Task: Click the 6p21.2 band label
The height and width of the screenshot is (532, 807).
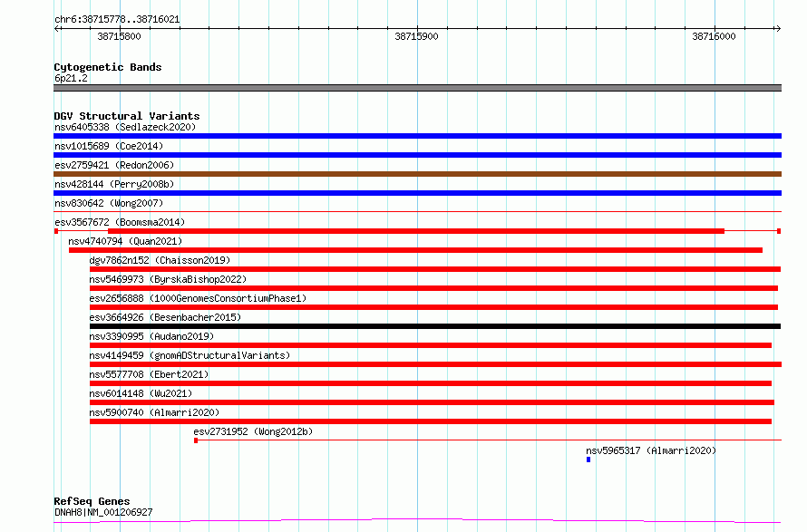Action: click(x=71, y=78)
